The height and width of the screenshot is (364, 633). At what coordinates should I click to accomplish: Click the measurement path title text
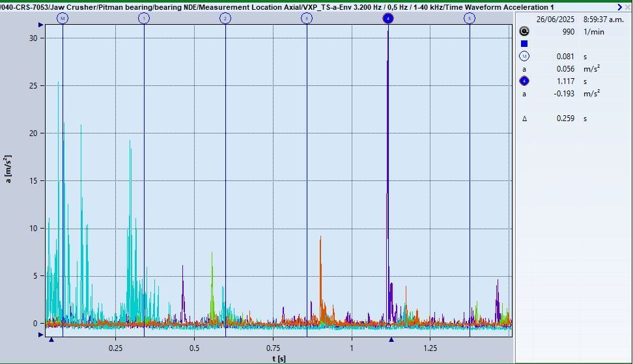pyautogui.click(x=277, y=7)
